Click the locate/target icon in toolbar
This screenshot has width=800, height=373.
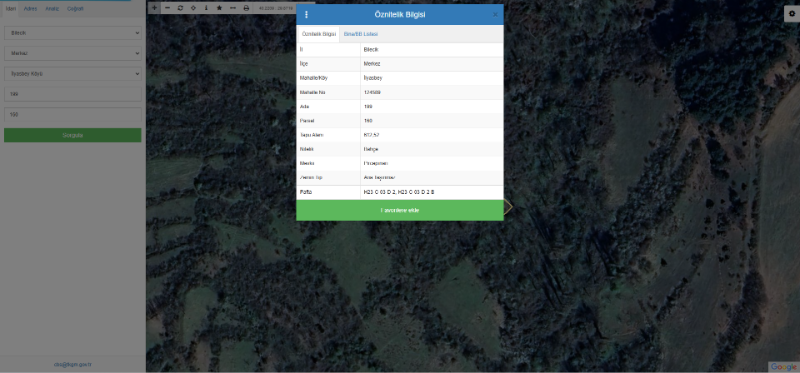click(193, 8)
